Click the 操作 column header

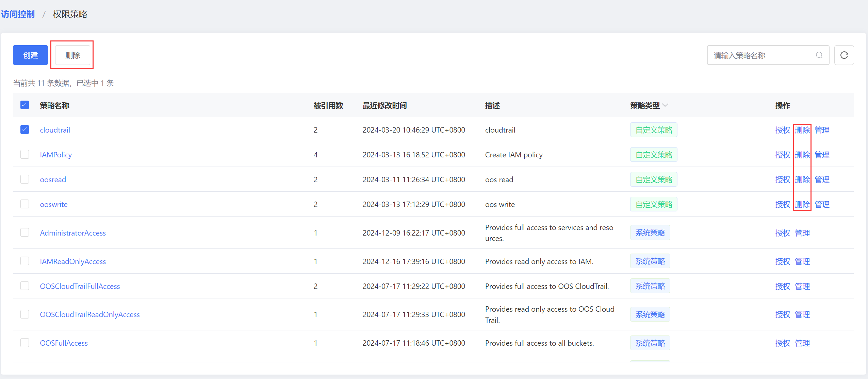coord(783,105)
